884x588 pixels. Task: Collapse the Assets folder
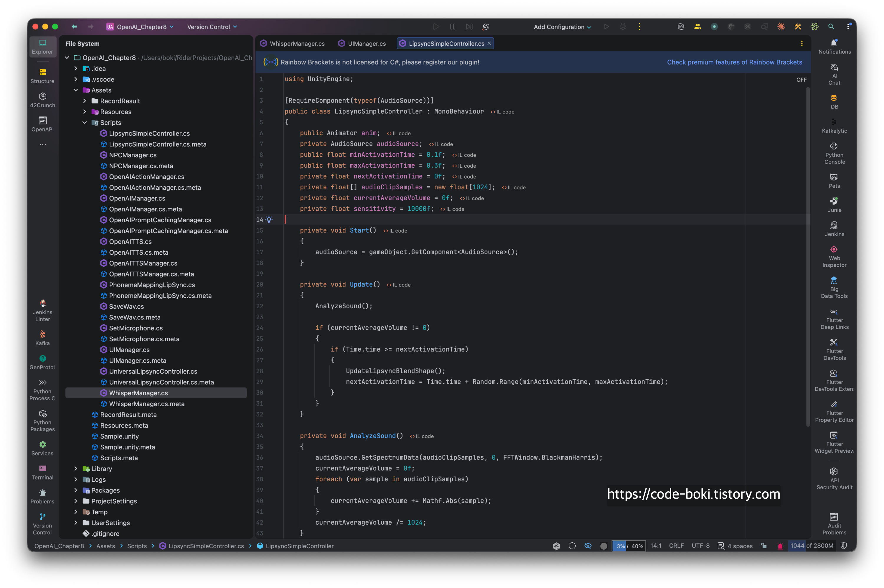[x=76, y=90]
